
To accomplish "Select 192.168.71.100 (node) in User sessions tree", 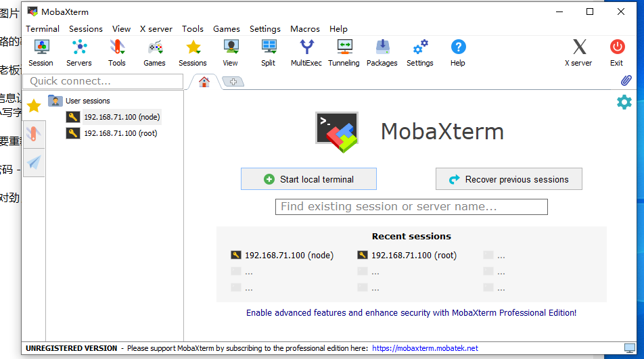I will coord(122,117).
